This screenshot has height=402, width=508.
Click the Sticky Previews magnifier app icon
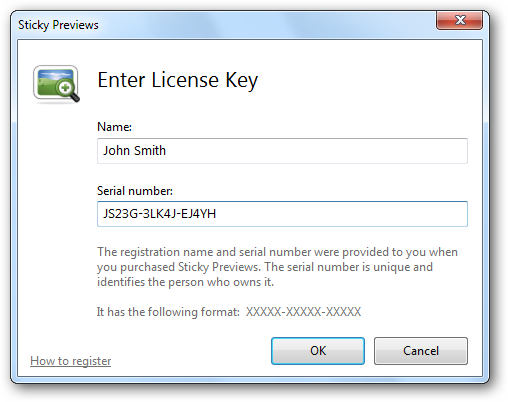[x=56, y=84]
